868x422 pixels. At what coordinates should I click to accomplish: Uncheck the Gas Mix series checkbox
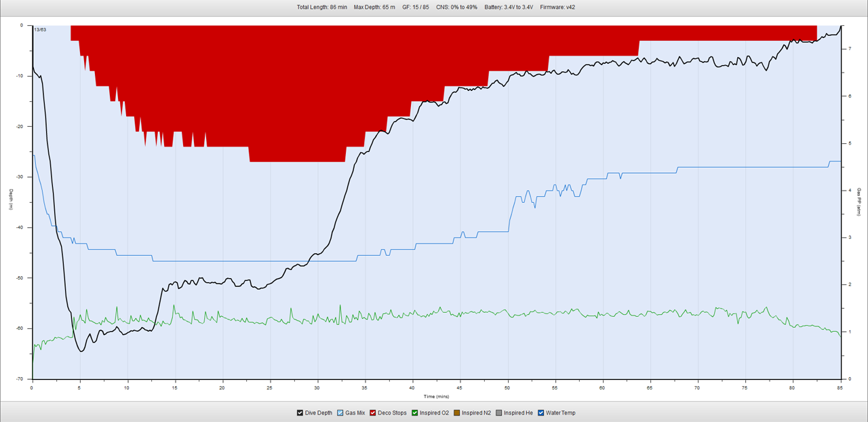tap(340, 413)
